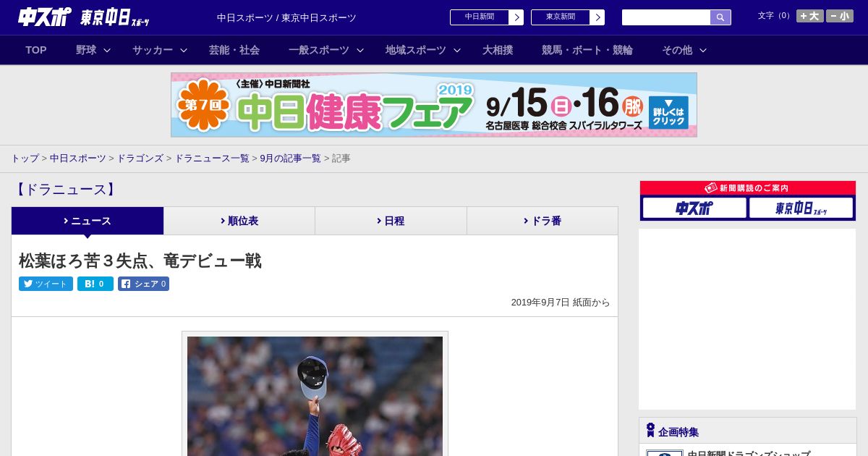Image resolution: width=868 pixels, height=456 pixels.
Task: Expand the 地域スポーツ dropdown chevron
Action: pos(457,50)
